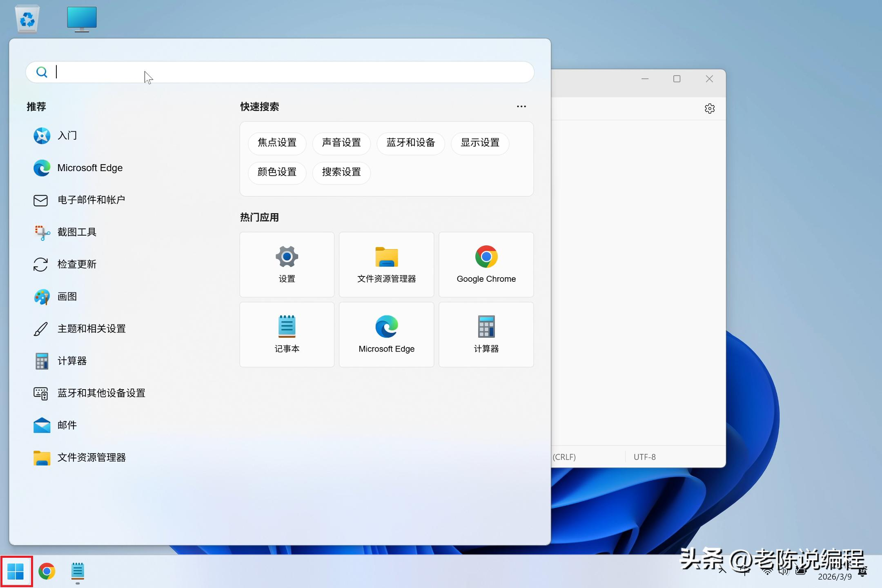Show hidden icons chevron in system tray
Image resolution: width=882 pixels, height=588 pixels.
pos(723,571)
